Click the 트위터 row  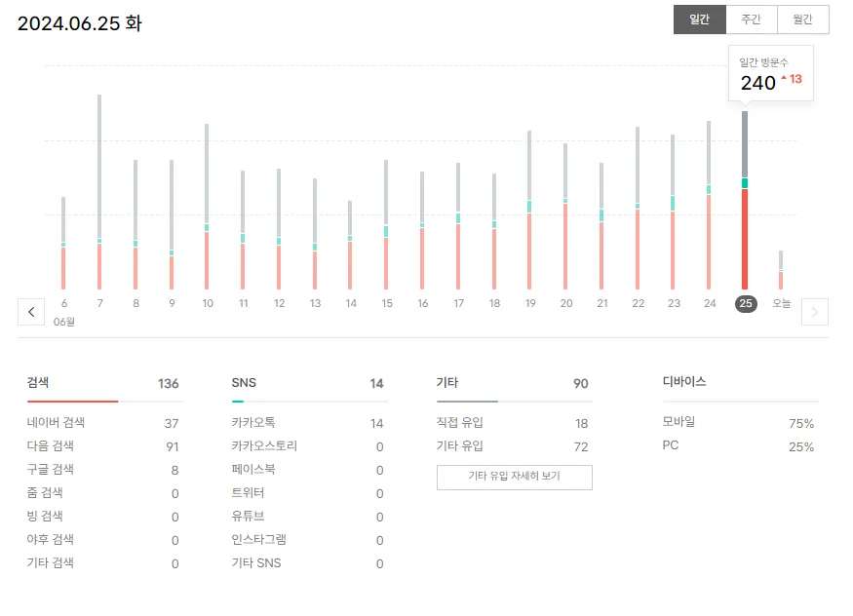click(x=308, y=493)
